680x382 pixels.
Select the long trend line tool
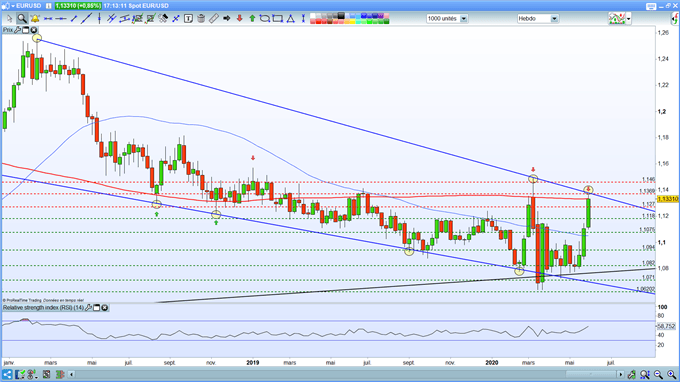pos(86,18)
